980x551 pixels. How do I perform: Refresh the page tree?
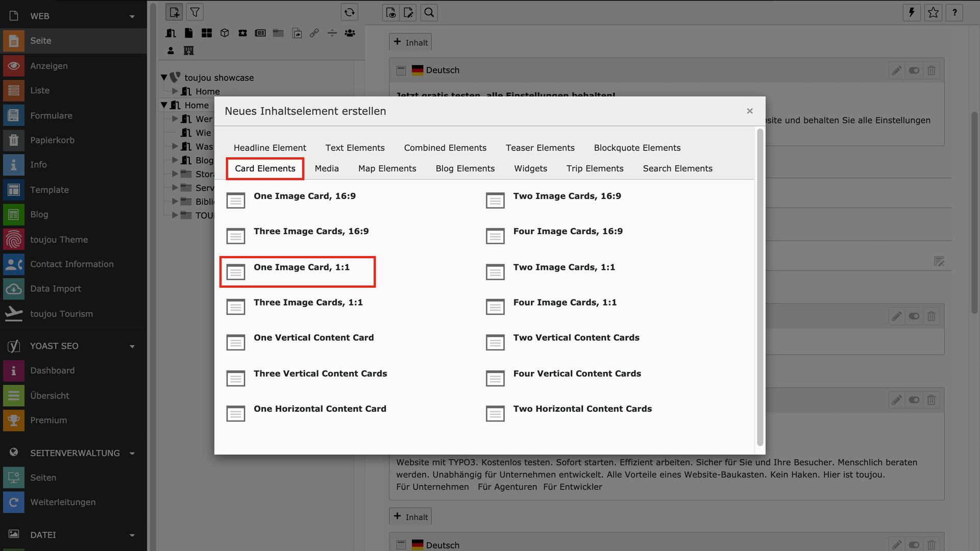tap(349, 12)
